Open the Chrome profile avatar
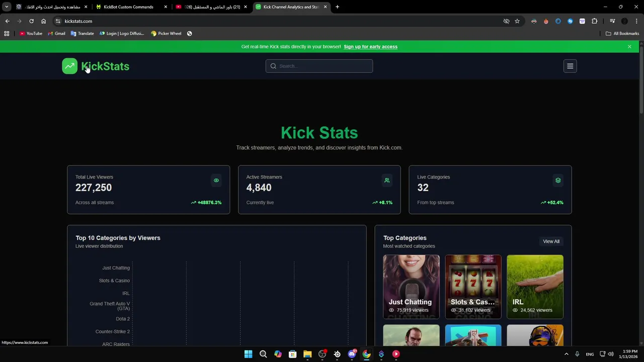 [x=624, y=21]
